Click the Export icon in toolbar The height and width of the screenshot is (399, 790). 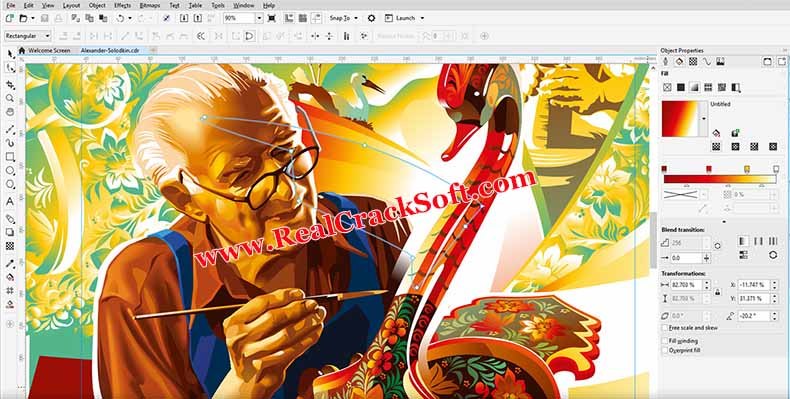coord(198,18)
